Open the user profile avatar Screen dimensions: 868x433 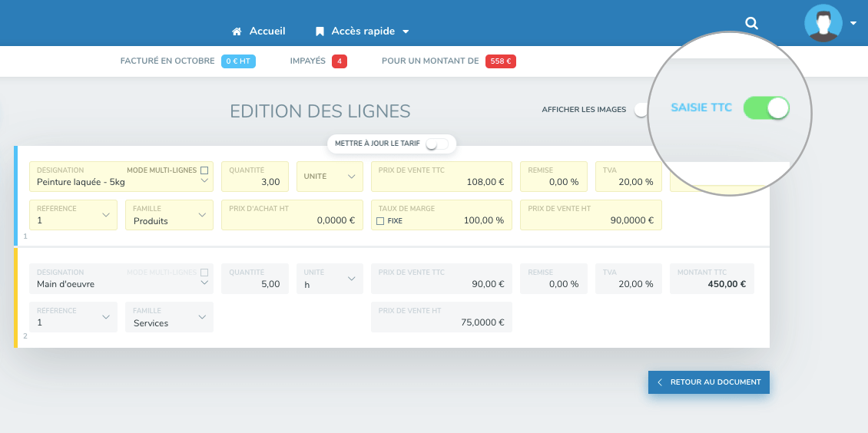click(823, 23)
